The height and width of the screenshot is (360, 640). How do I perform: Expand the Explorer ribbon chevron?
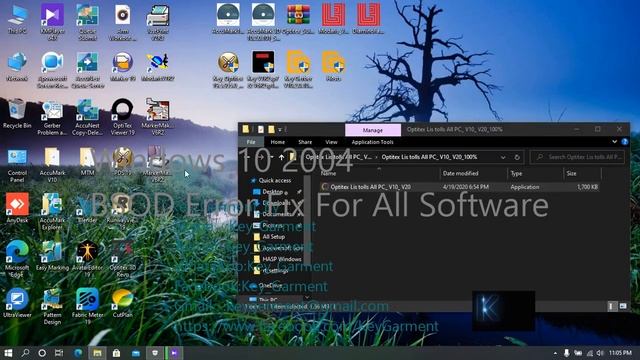click(x=614, y=142)
